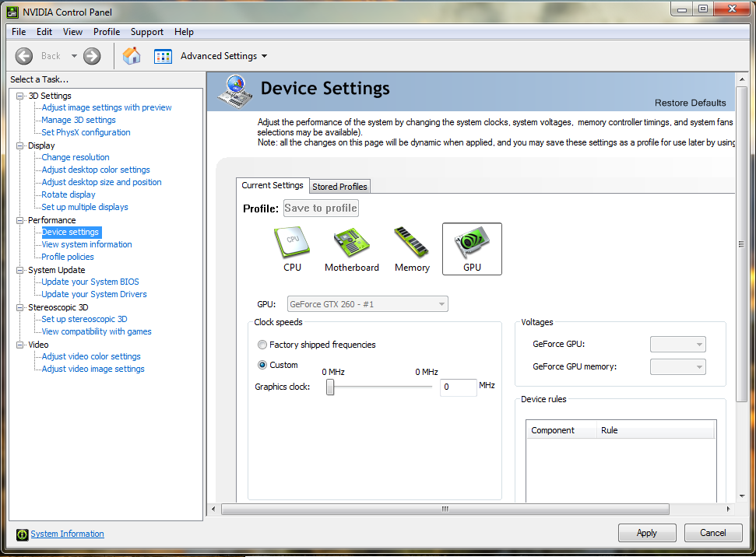Collapse the Stereoscopic 3D tree node
756x557 pixels.
(19, 307)
